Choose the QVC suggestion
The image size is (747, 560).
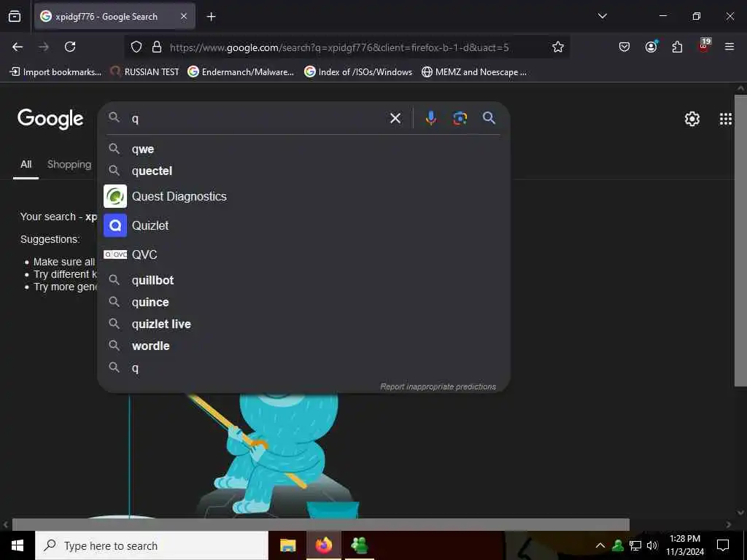303,254
